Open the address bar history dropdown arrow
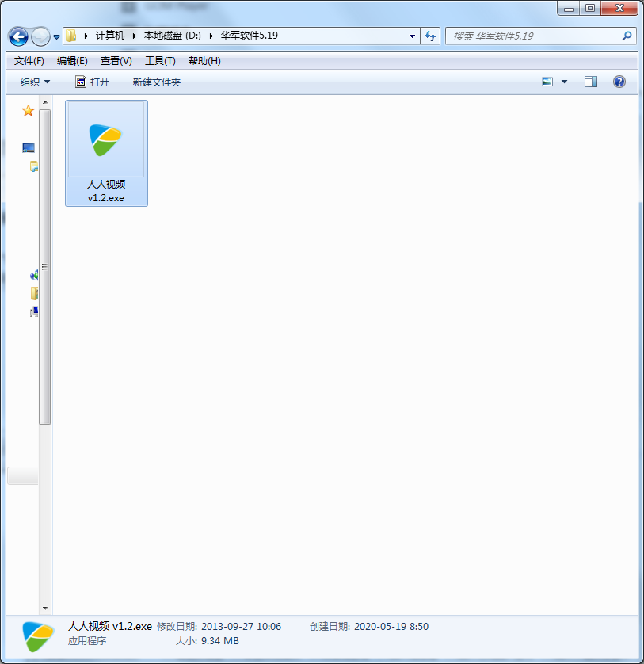This screenshot has height=664, width=644. click(411, 36)
